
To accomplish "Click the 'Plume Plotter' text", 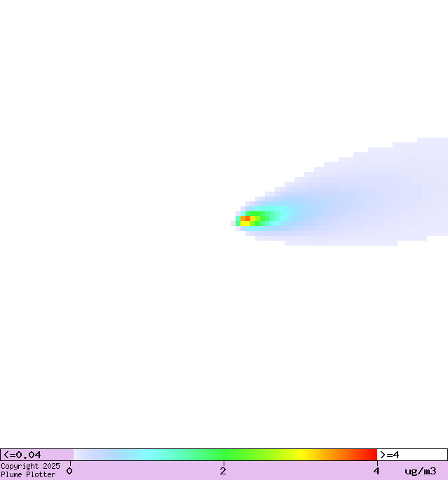I will [x=28, y=474].
